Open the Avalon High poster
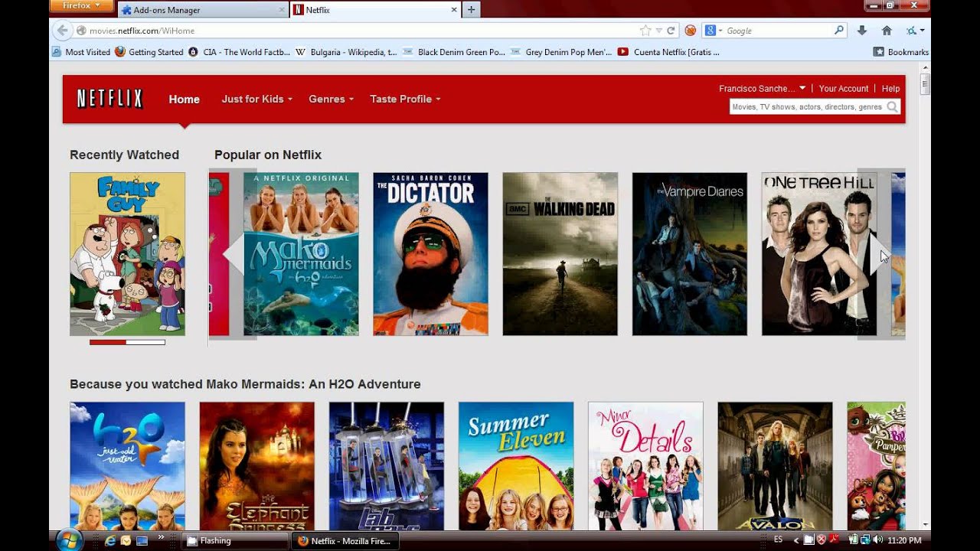This screenshot has width=980, height=551. click(775, 466)
